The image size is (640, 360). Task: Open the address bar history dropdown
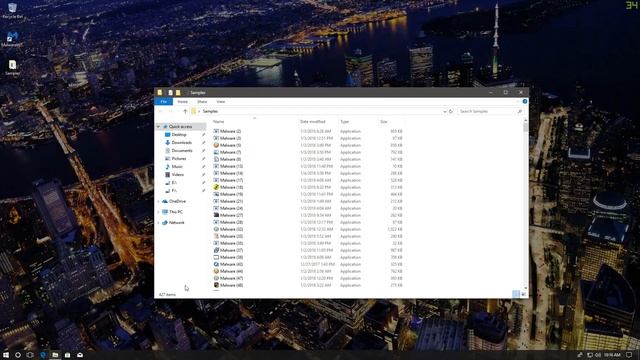(x=444, y=111)
